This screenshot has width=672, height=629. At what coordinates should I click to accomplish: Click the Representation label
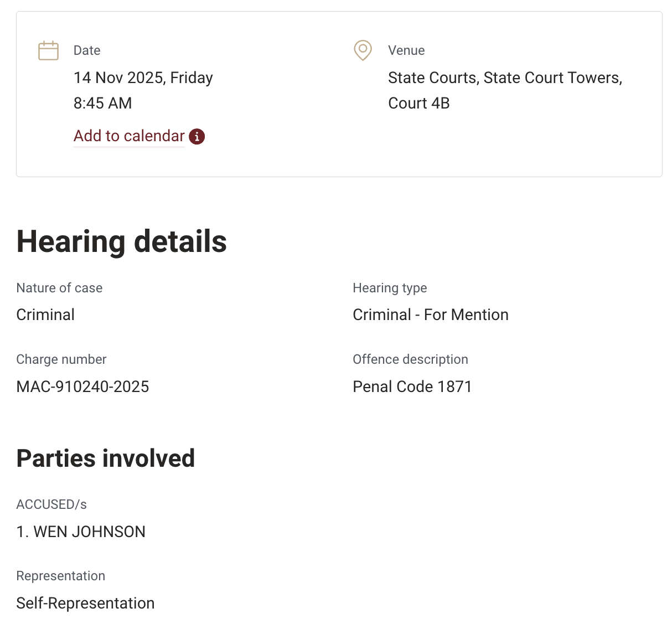[60, 576]
